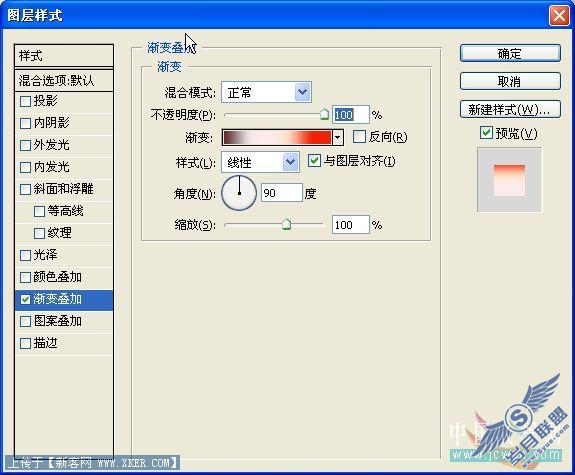Click the opacity 100 input field
The width and height of the screenshot is (575, 475).
click(351, 115)
